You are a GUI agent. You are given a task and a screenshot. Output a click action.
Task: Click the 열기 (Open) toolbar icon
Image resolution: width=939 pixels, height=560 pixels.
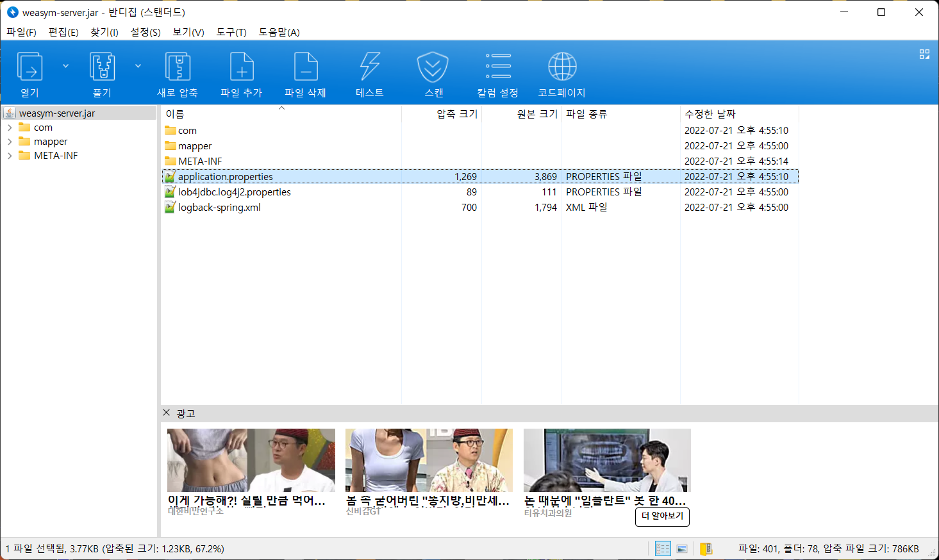29,67
